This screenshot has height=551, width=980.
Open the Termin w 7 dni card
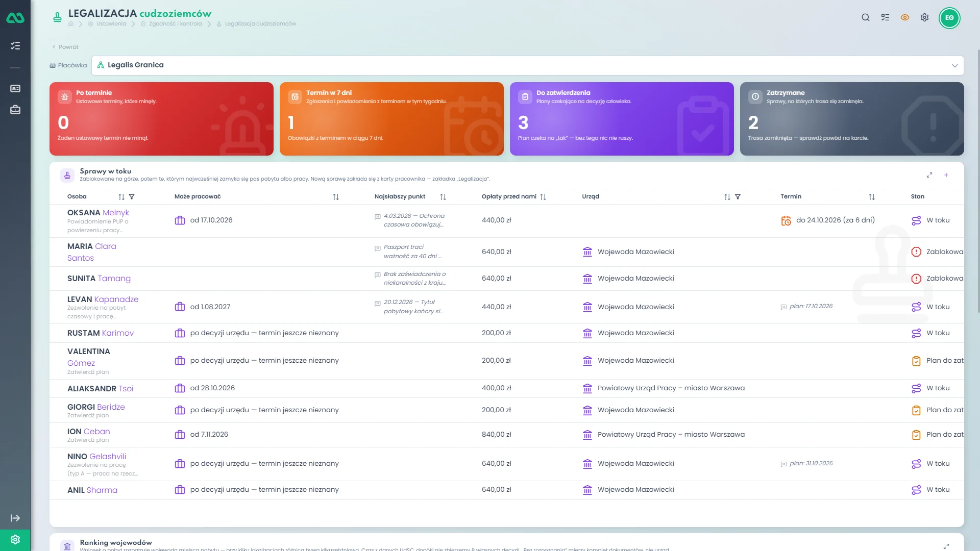tap(391, 119)
